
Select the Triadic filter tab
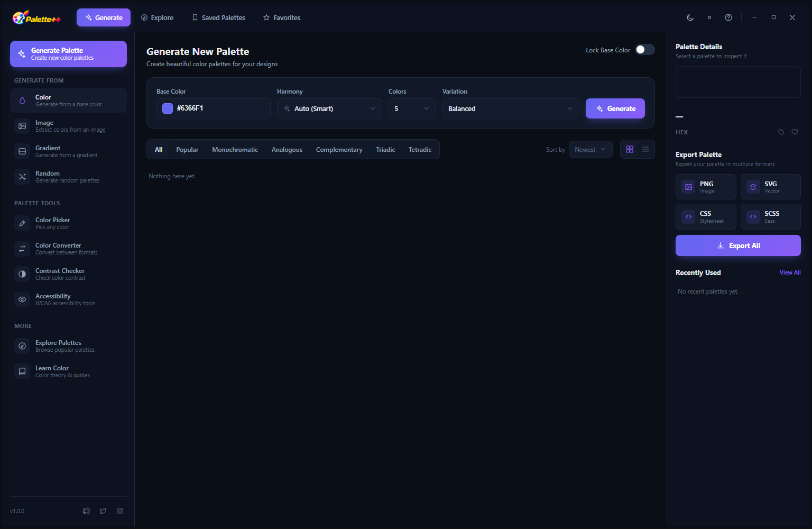coord(385,150)
